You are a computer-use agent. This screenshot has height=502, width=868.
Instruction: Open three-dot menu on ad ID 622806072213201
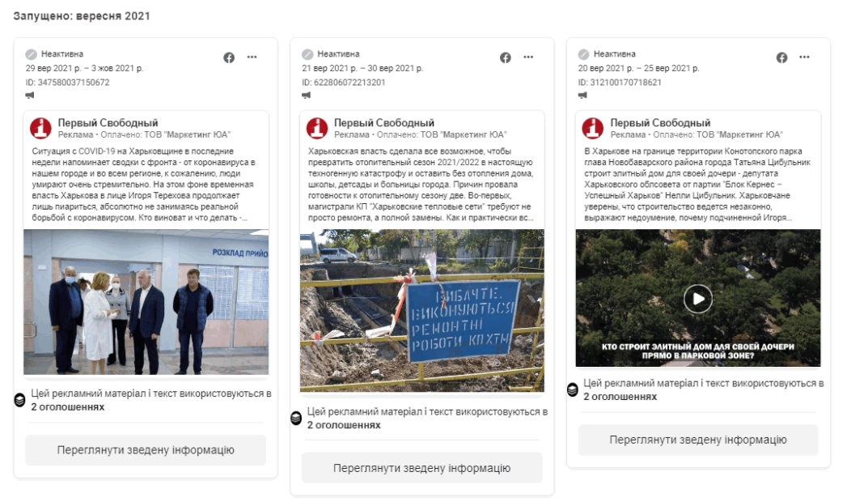pos(528,57)
